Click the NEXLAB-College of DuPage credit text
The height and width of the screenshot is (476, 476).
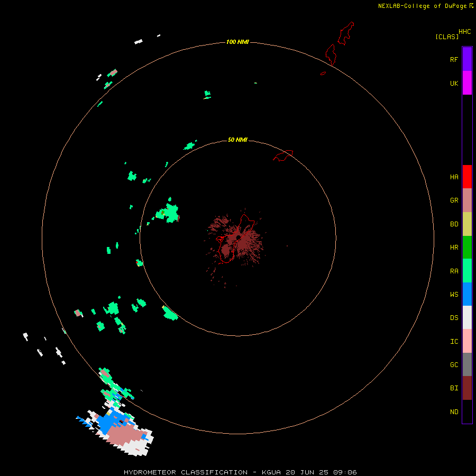[422, 6]
